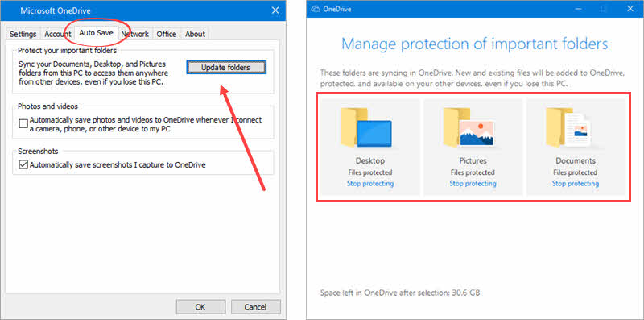
Task: Switch to the Office tab
Action: click(167, 34)
